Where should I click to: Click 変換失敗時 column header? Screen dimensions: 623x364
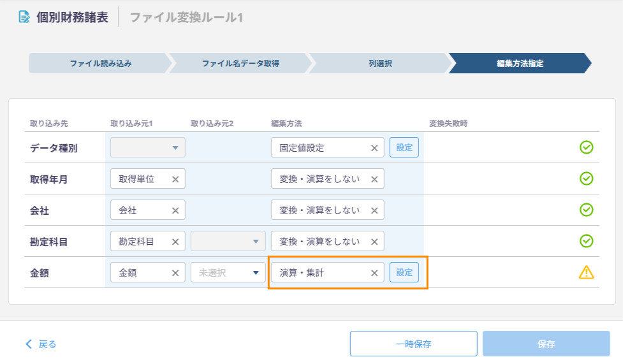click(x=448, y=124)
